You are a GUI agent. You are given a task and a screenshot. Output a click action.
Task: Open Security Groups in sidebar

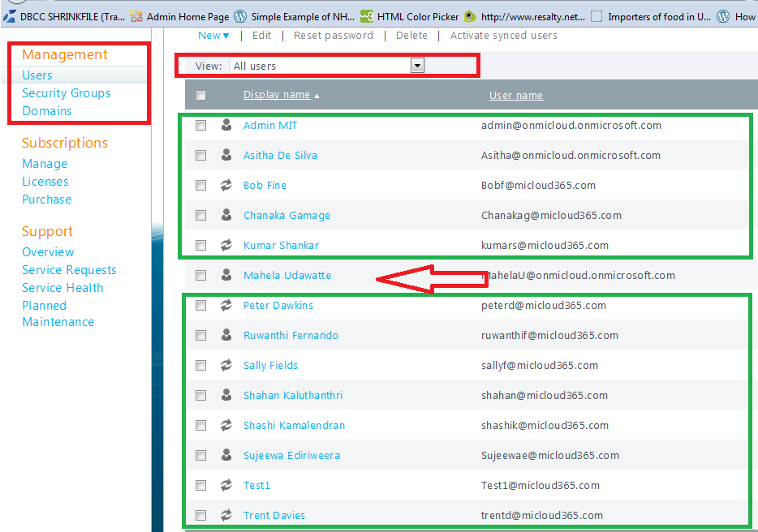67,93
